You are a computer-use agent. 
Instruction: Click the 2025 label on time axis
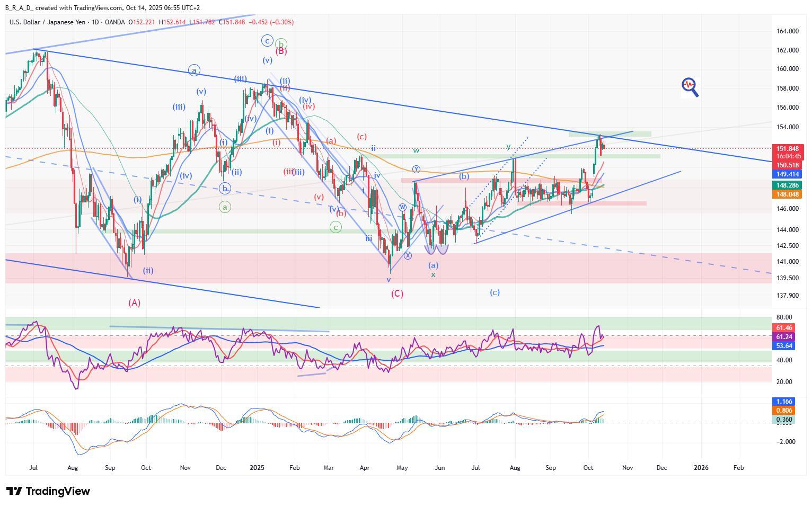(x=257, y=468)
